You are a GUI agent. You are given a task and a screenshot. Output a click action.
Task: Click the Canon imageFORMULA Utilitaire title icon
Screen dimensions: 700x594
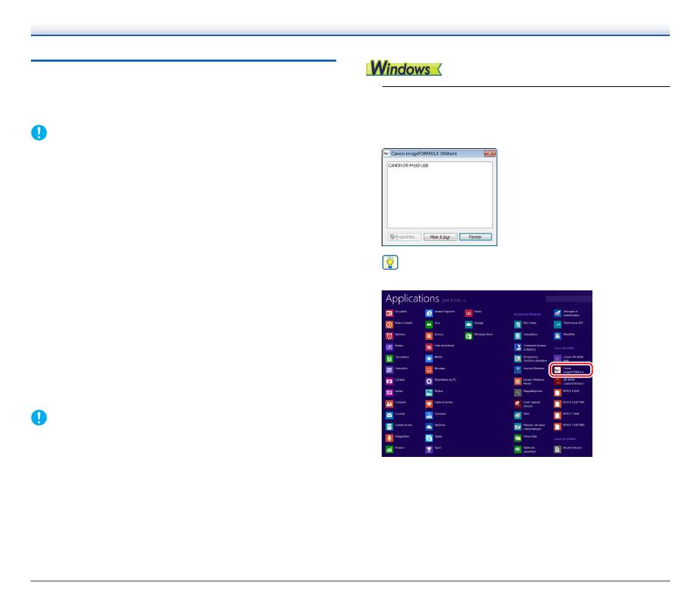coord(387,153)
